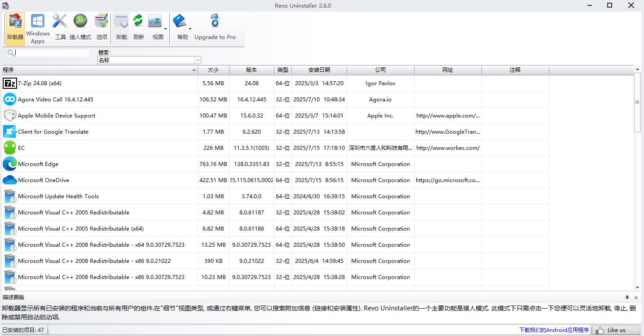Close the 描述面板 description panel
This screenshot has width=644, height=336.
click(x=636, y=297)
